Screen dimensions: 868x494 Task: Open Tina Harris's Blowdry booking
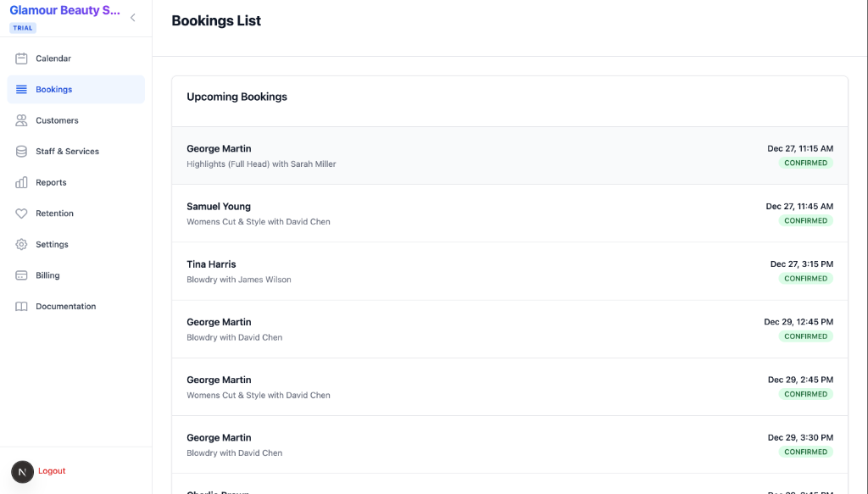click(x=509, y=271)
